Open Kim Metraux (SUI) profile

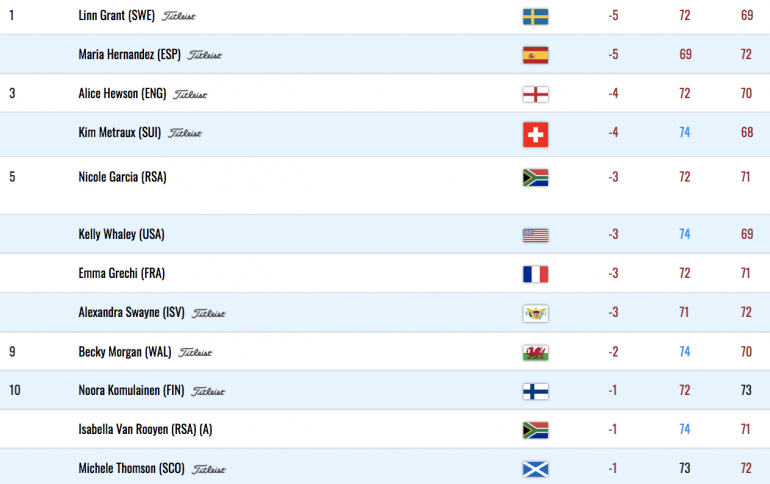click(x=120, y=133)
